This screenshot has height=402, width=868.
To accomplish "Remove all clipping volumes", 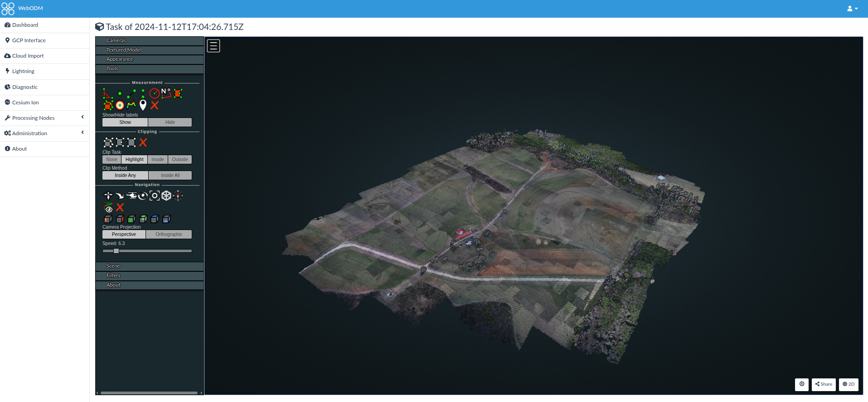I will click(143, 142).
